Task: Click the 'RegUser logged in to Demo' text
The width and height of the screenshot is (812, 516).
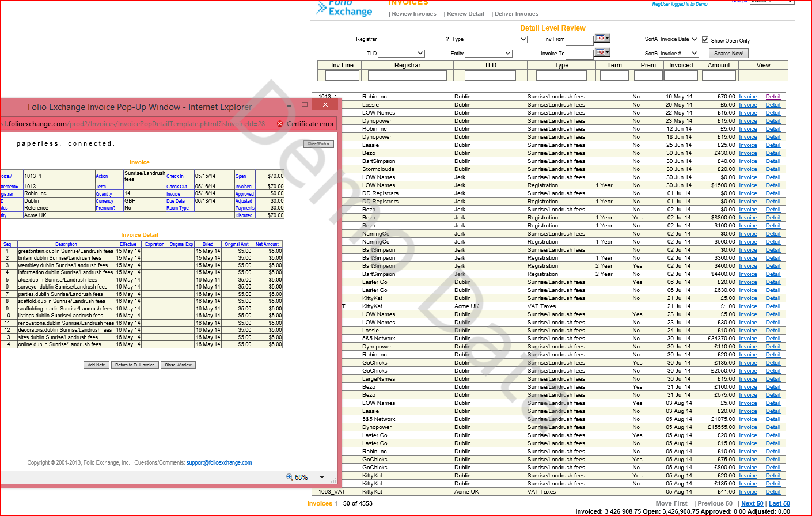Action: click(680, 4)
